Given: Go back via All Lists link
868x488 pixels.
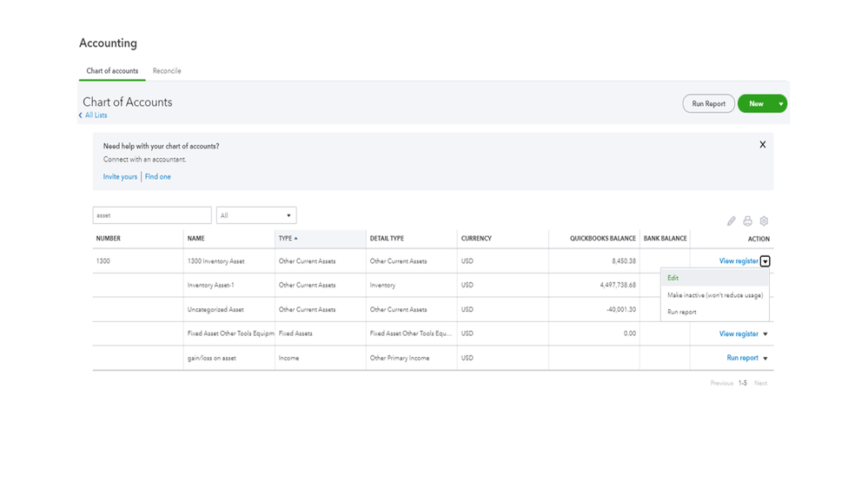Looking at the screenshot, I should coord(94,115).
